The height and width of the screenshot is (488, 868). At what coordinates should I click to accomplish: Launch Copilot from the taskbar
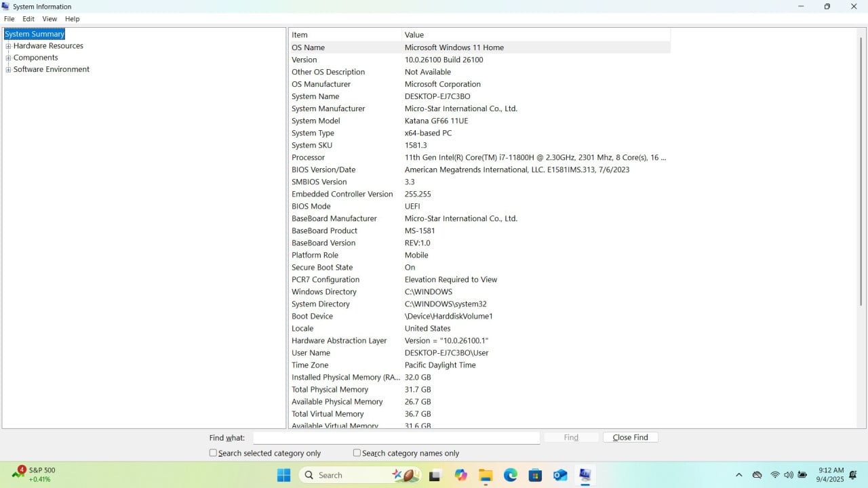tap(461, 475)
